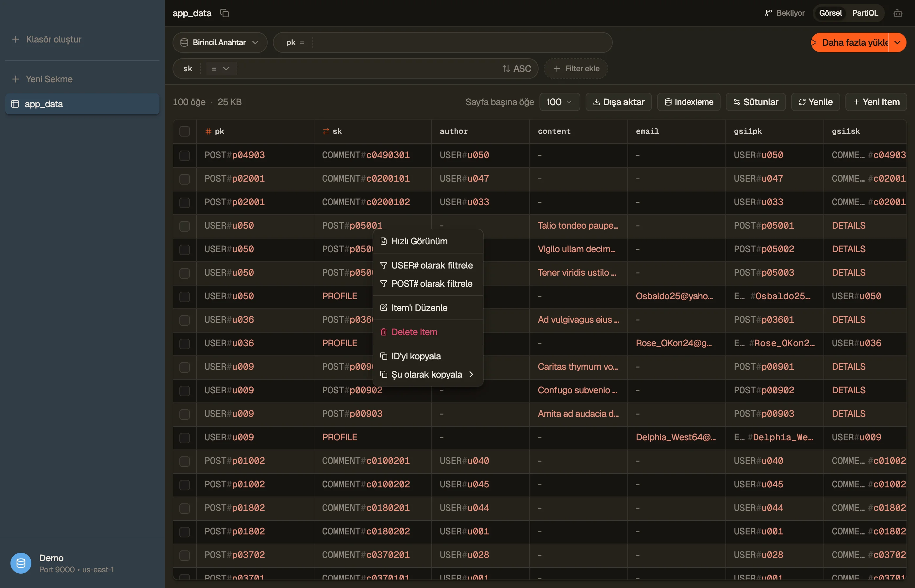Click the Bekliyor branch icon
915x588 pixels.
pyautogui.click(x=768, y=13)
